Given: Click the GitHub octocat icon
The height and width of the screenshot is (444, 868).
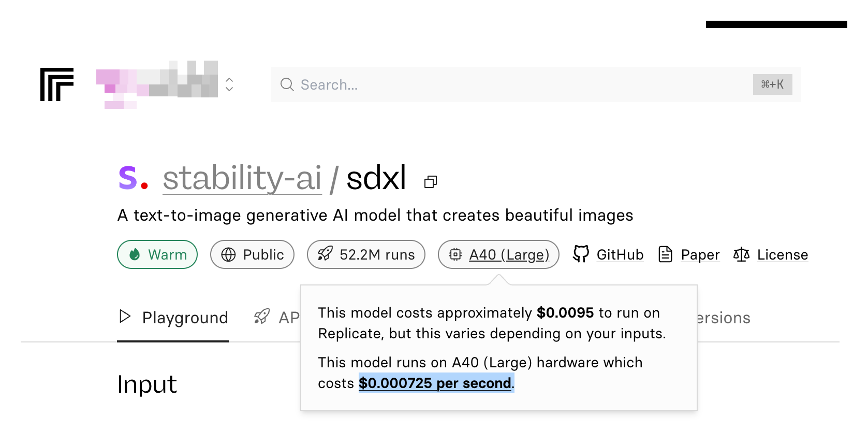Looking at the screenshot, I should click(x=581, y=254).
